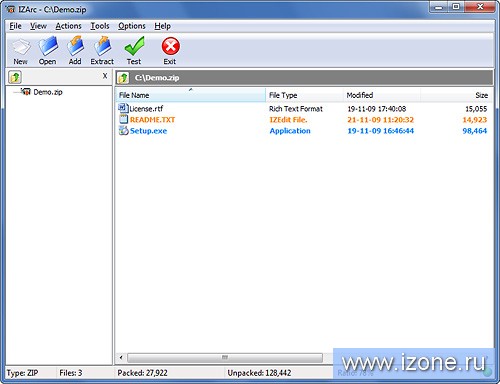
Task: Open the View menu
Action: click(x=38, y=26)
